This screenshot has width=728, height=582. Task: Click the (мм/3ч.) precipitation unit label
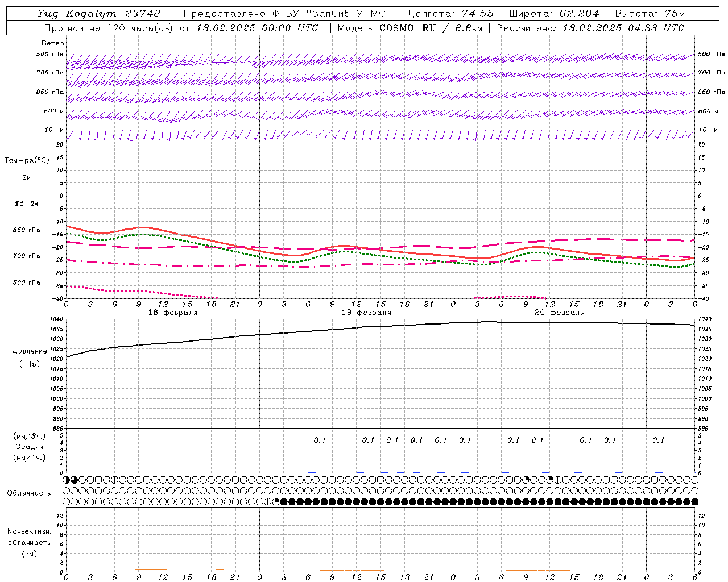point(30,436)
